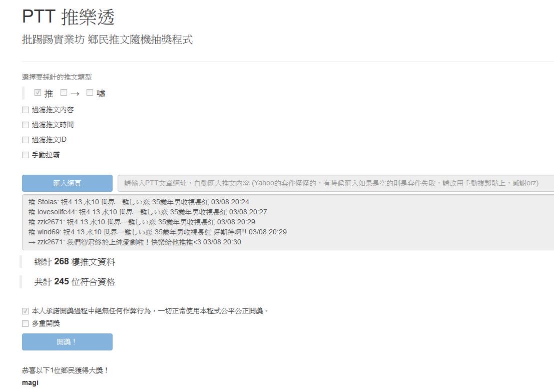Screen dimensions: 554x392
Task: Click the 恭喜以下1位鄉民獲得大獎 message
Action: [65, 370]
